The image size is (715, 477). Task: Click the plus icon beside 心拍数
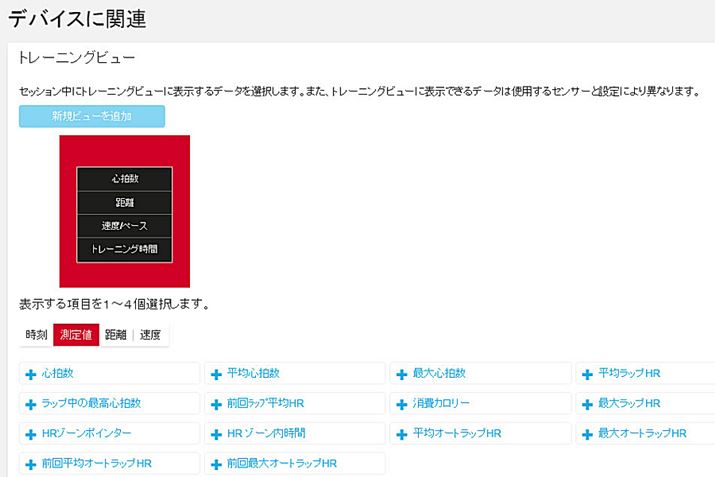[x=30, y=374]
